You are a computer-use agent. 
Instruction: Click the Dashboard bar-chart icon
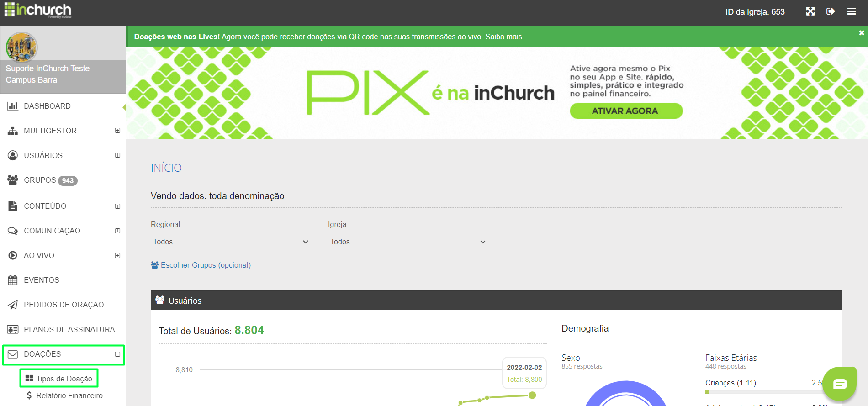[x=13, y=106]
